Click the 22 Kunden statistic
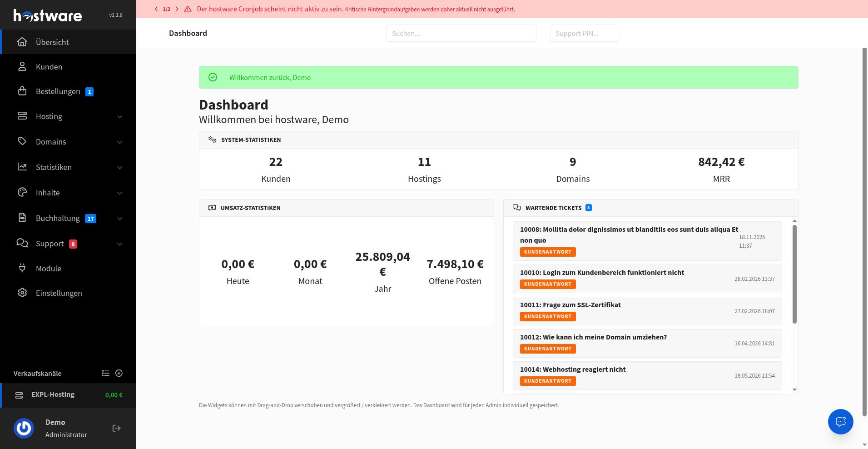The image size is (868, 449). (x=276, y=169)
